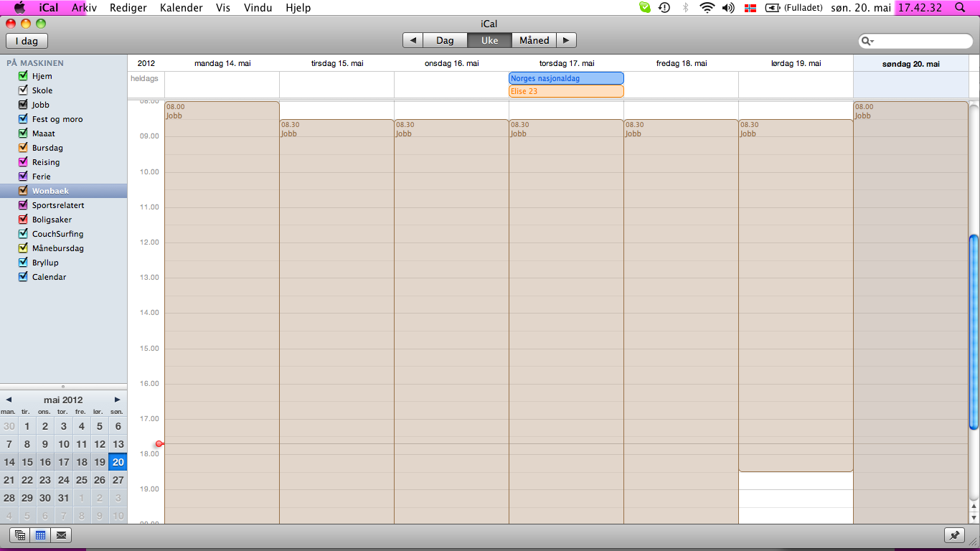Open the iCal menu

pyautogui.click(x=49, y=8)
